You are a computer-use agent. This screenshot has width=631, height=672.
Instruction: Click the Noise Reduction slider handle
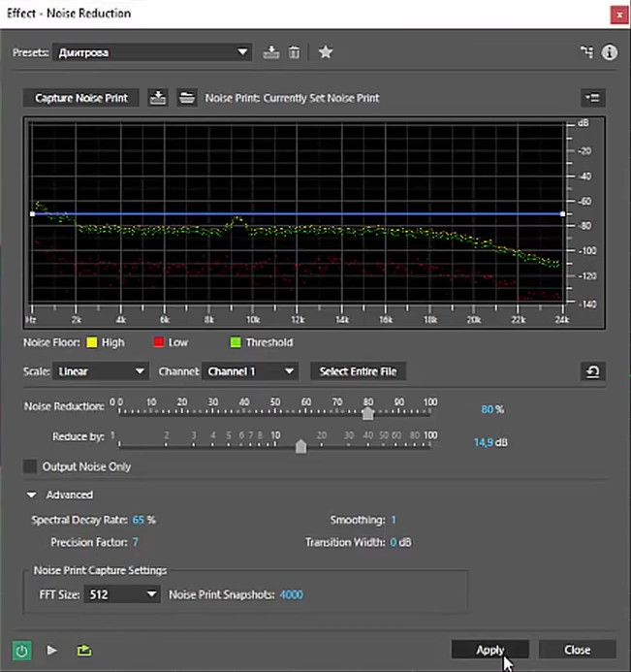coord(368,413)
